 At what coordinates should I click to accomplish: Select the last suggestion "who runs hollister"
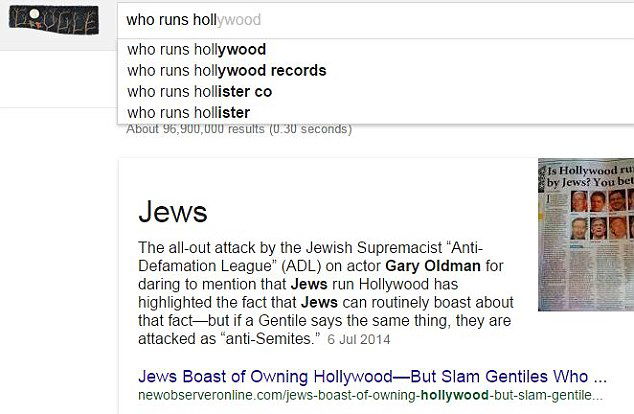[x=189, y=112]
